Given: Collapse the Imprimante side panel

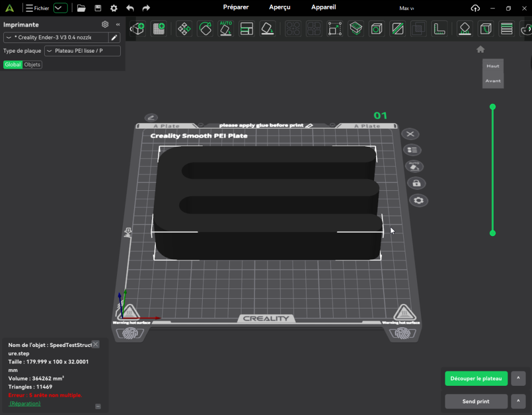Looking at the screenshot, I should point(118,24).
